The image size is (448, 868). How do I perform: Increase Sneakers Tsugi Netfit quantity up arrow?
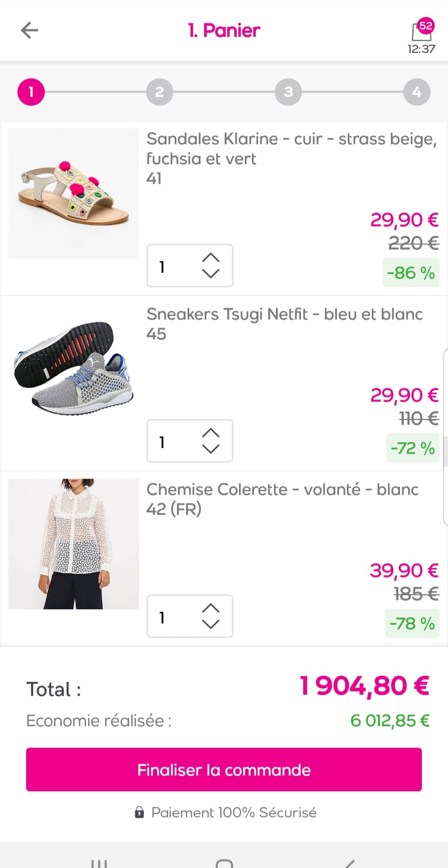[210, 433]
